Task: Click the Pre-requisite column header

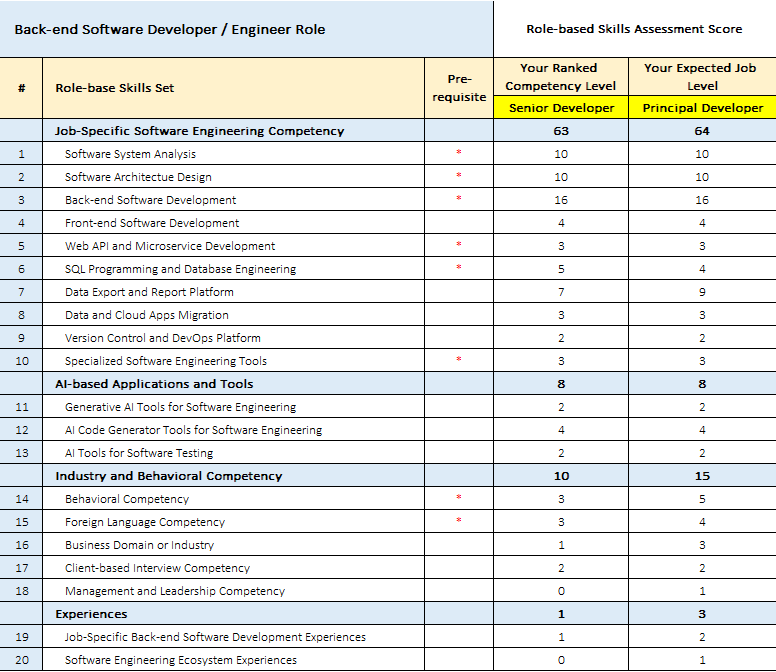Action: pos(459,88)
